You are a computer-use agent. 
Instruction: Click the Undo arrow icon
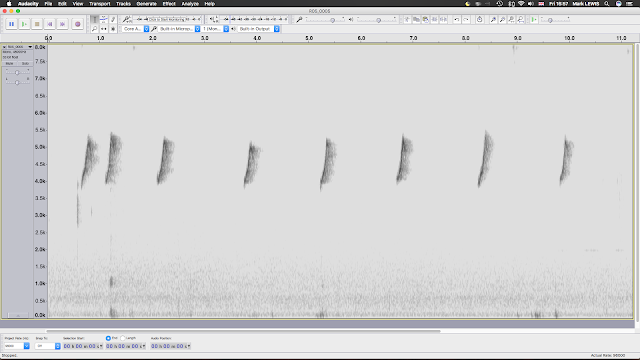(x=457, y=19)
